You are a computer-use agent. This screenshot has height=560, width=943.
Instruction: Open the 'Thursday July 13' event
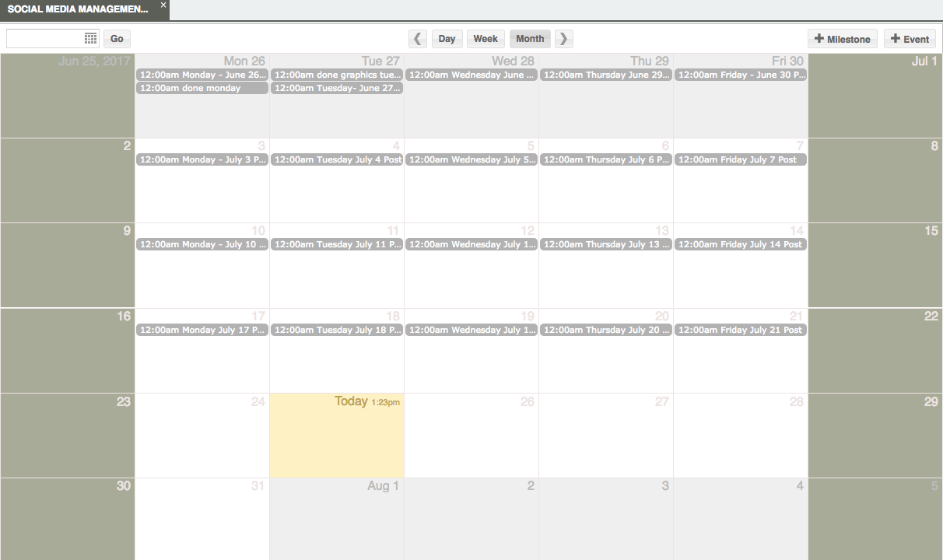606,244
